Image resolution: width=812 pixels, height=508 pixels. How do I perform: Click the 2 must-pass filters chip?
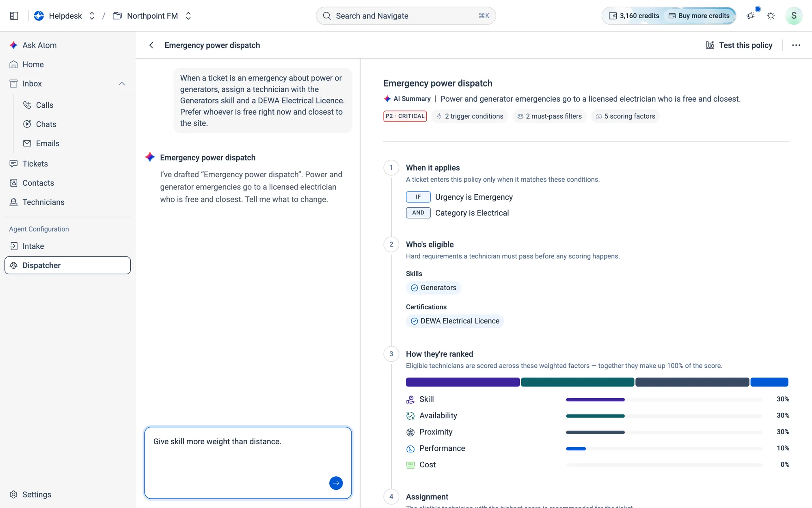pyautogui.click(x=549, y=116)
